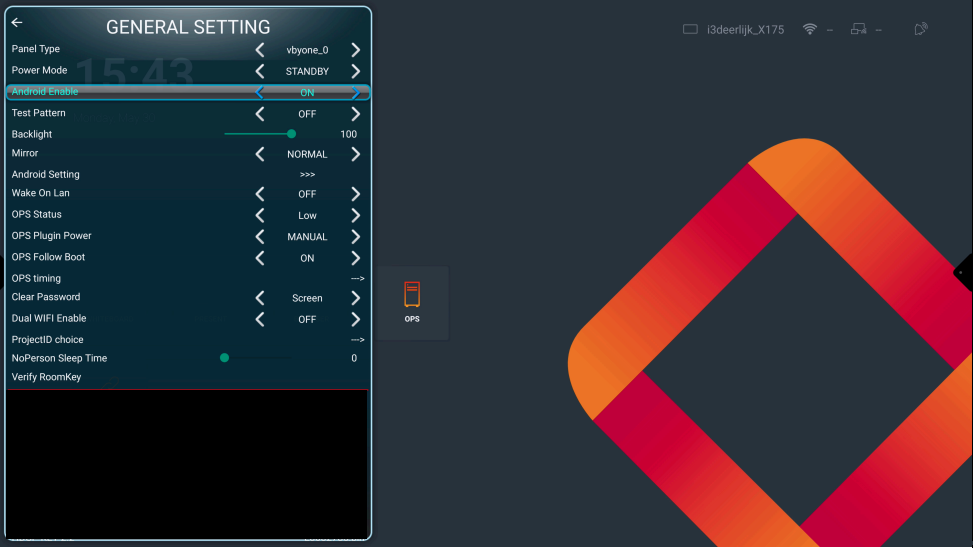Viewport: 973px width, 548px height.
Task: Switch Dual WIFI Enable using the right arrow
Action: pos(355,319)
